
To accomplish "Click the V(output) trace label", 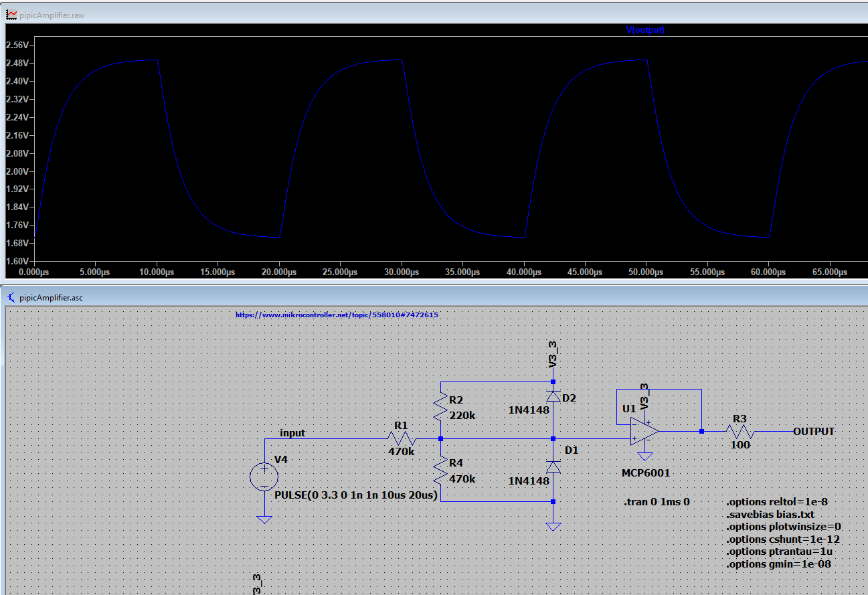I will (x=644, y=29).
